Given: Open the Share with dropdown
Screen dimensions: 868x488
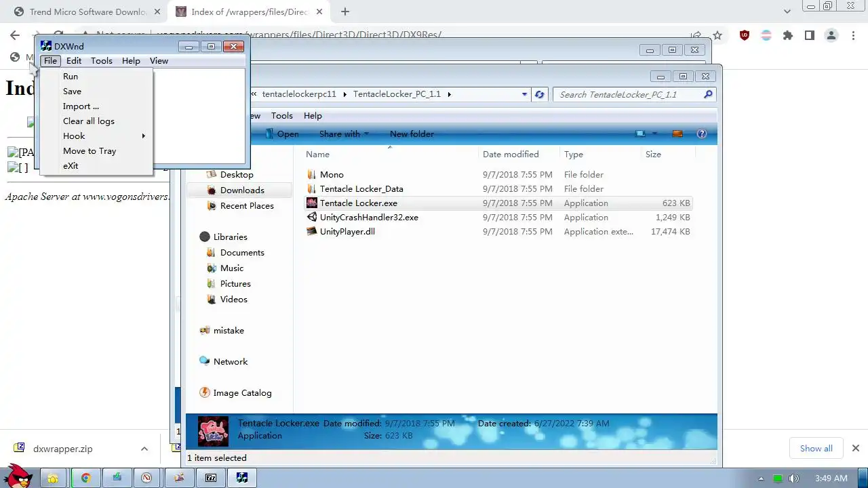Looking at the screenshot, I should click(344, 134).
